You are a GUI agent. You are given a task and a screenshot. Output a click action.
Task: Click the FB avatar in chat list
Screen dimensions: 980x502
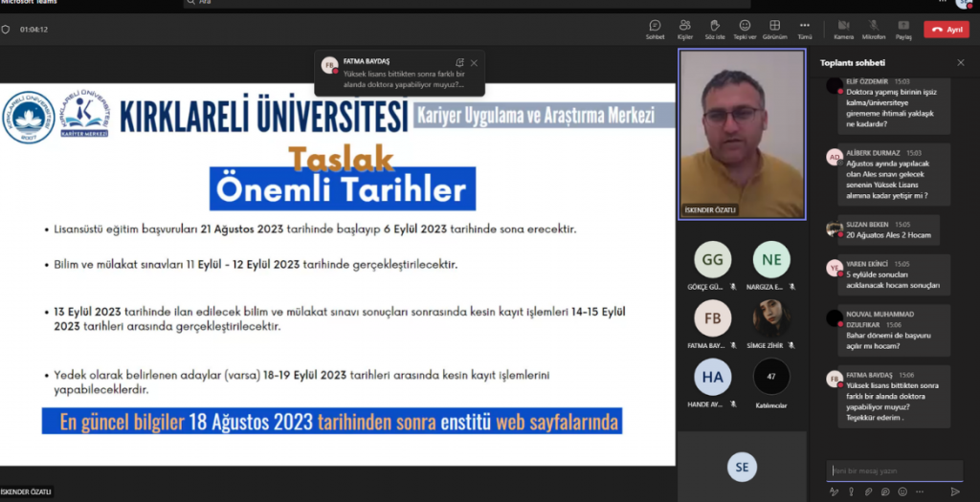[835, 379]
